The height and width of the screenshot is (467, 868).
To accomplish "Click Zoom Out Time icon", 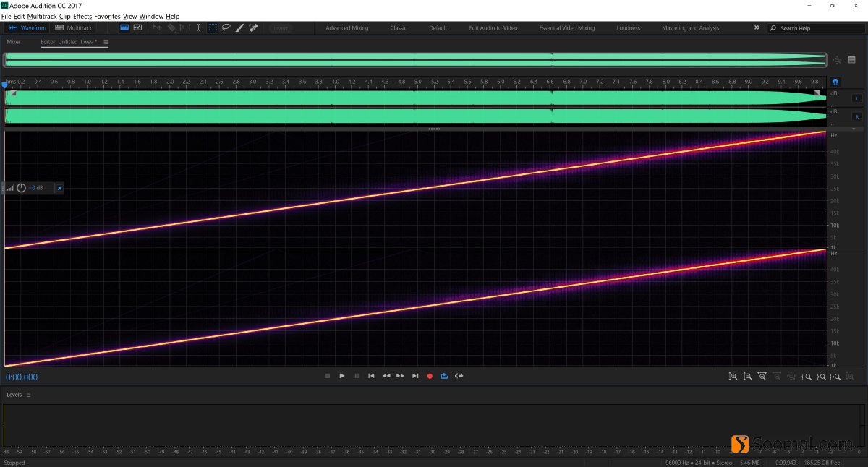I will [x=777, y=376].
